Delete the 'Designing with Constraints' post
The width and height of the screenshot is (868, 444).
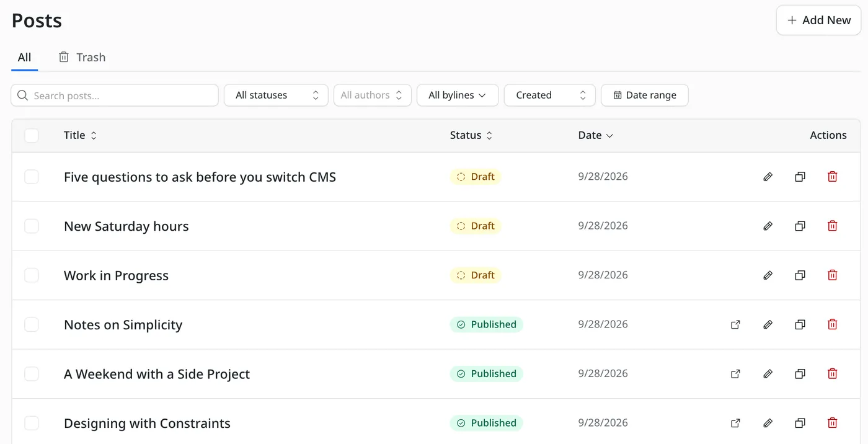click(x=832, y=423)
